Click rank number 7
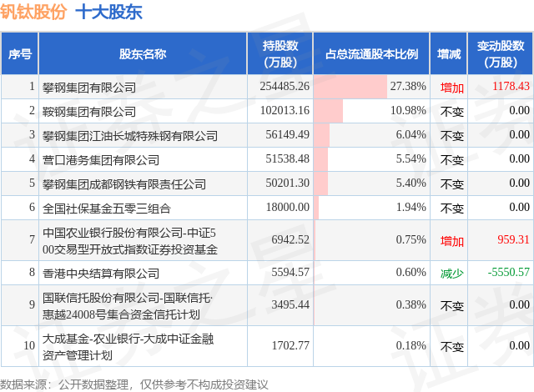The image size is (534, 392). tap(32, 239)
